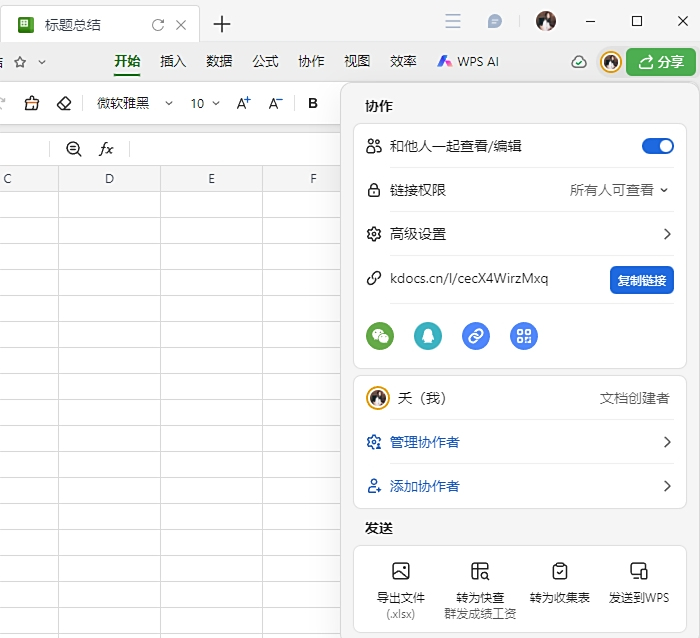The height and width of the screenshot is (638, 700).
Task: Increase font size with A+ icon
Action: coord(244,103)
